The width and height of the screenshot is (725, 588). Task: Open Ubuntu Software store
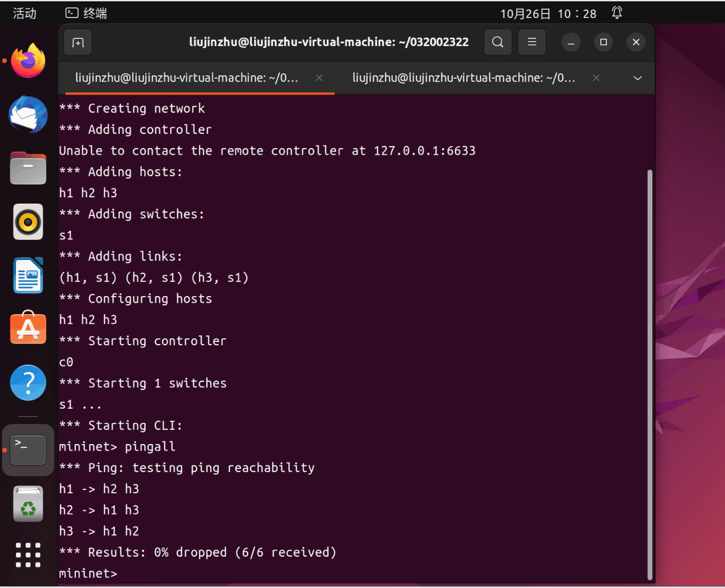coord(28,329)
